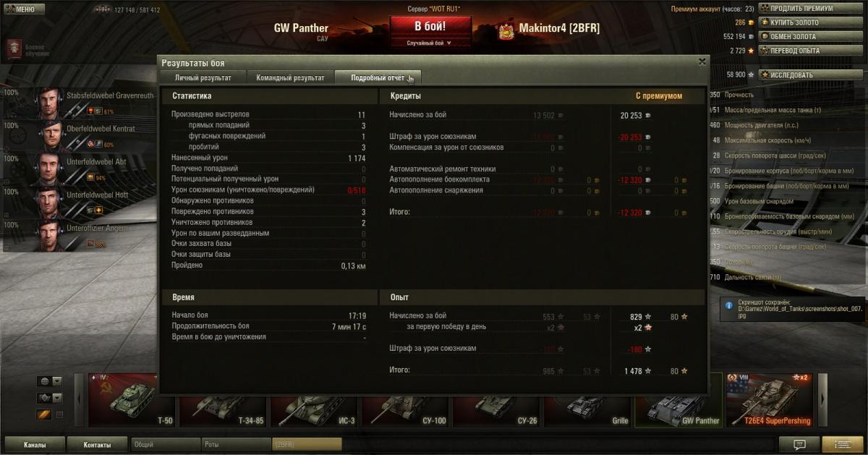Tick the checkbox beside favorite tanks filter
This screenshot has width=868, height=455.
[59, 414]
